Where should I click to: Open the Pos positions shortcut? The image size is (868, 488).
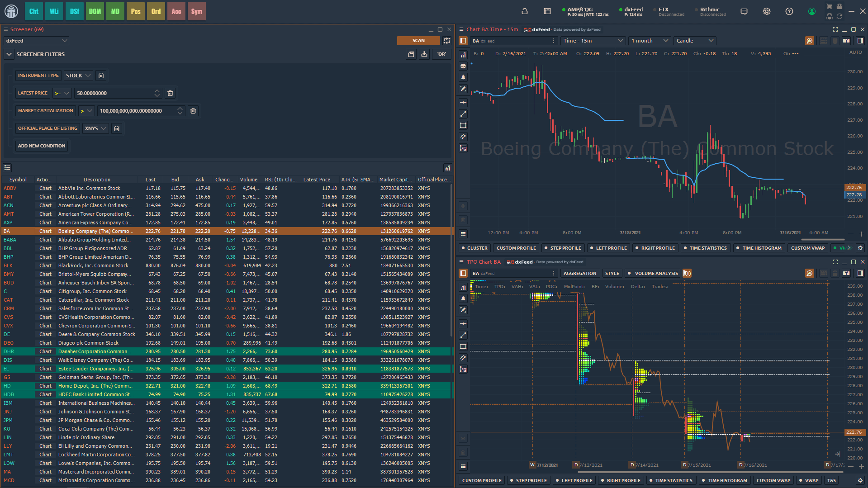coord(136,11)
